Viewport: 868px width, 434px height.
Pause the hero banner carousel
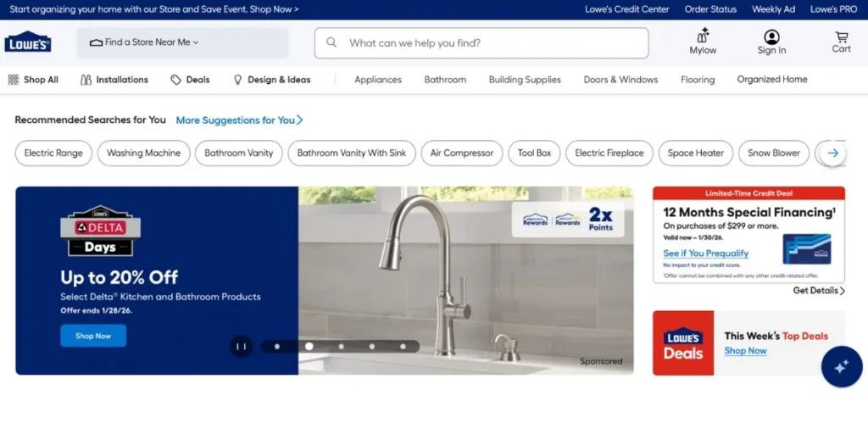[x=241, y=346]
